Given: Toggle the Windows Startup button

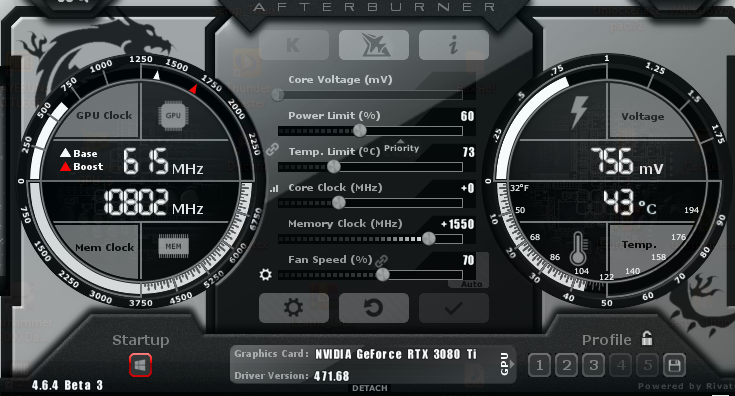Looking at the screenshot, I should pos(141,365).
